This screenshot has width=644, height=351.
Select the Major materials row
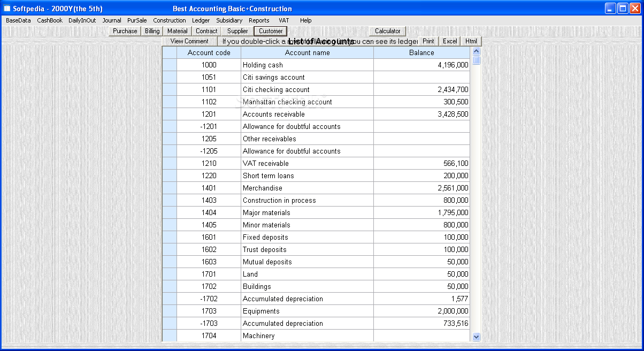pos(316,213)
